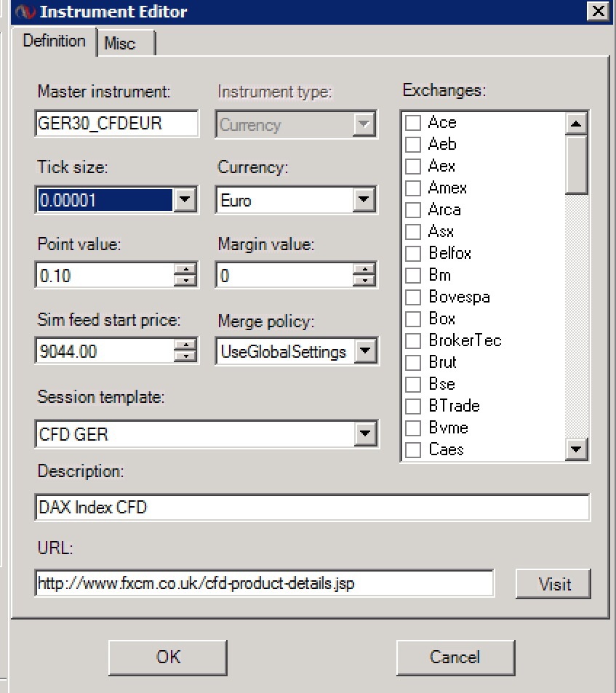
Task: Click the Exchanges list scrollbar thumb
Action: coord(576,164)
